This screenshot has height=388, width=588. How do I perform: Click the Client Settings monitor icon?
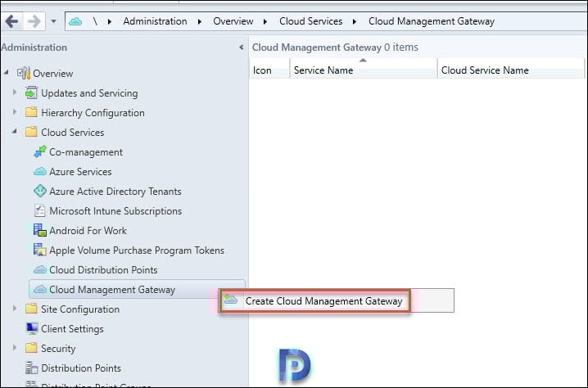(x=32, y=329)
